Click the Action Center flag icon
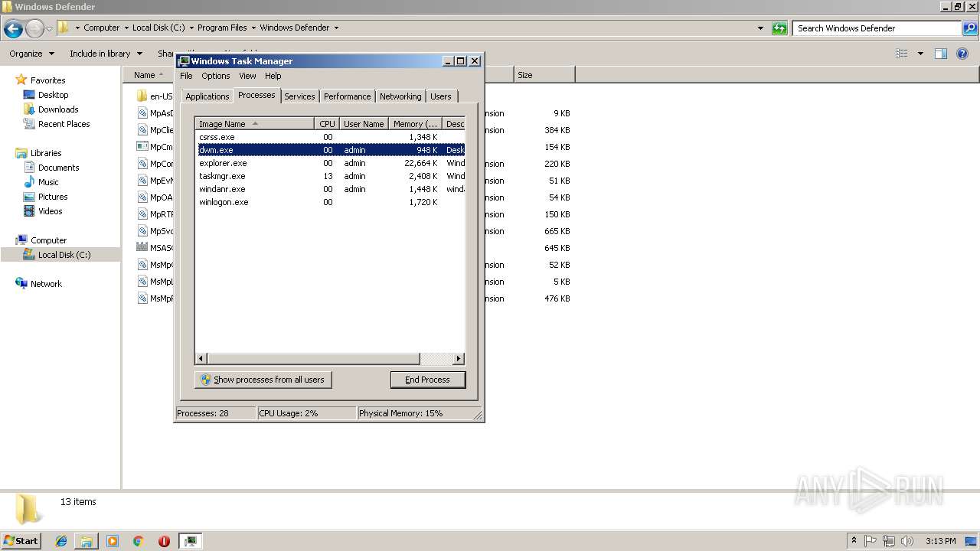980x551 pixels. coord(871,541)
